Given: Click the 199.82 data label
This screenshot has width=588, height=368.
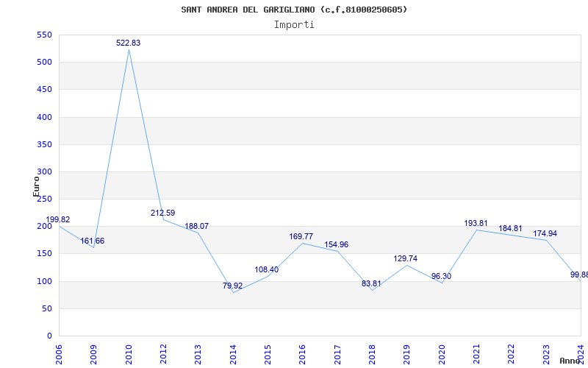Looking at the screenshot, I should [x=58, y=219].
